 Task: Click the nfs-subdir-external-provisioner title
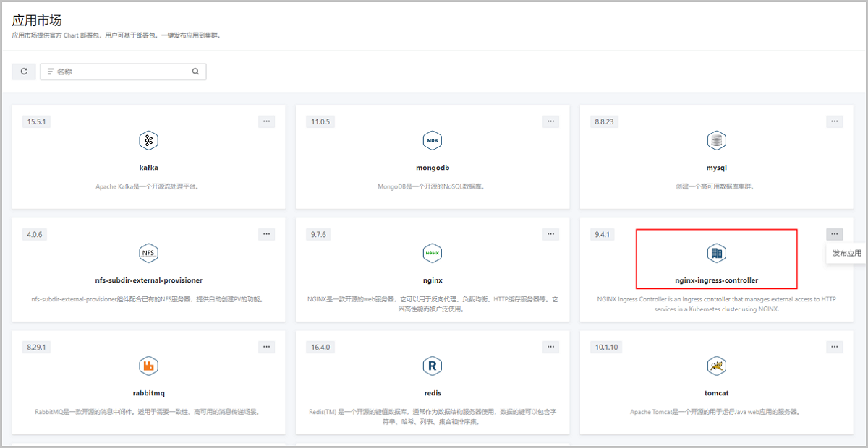148,280
